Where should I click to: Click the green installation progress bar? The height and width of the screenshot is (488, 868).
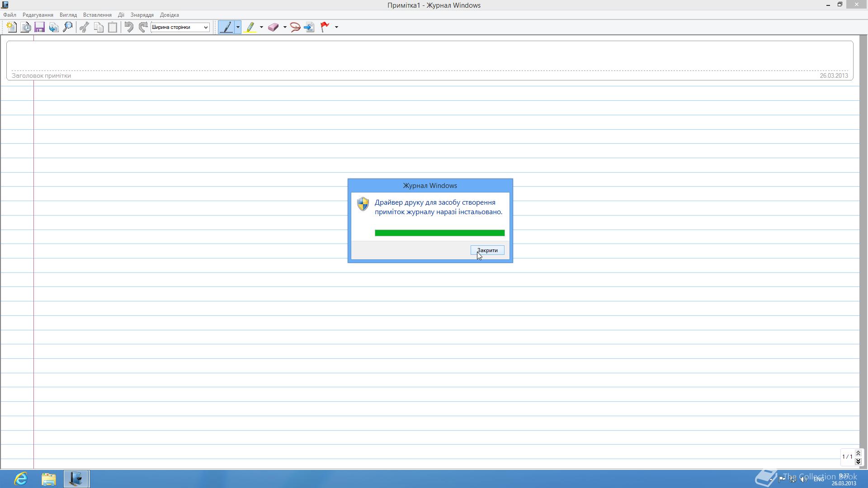[439, 233]
